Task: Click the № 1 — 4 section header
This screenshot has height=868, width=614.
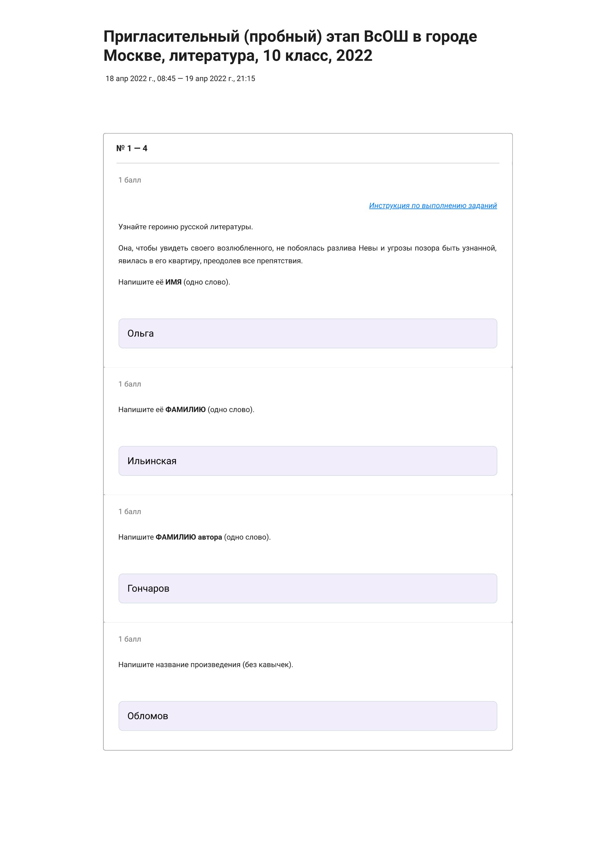Action: (132, 148)
